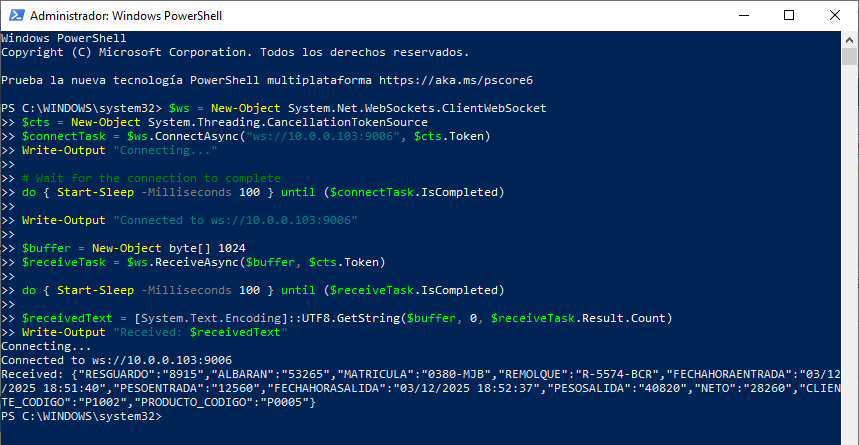
Task: Minimize the PowerShell window
Action: click(743, 16)
